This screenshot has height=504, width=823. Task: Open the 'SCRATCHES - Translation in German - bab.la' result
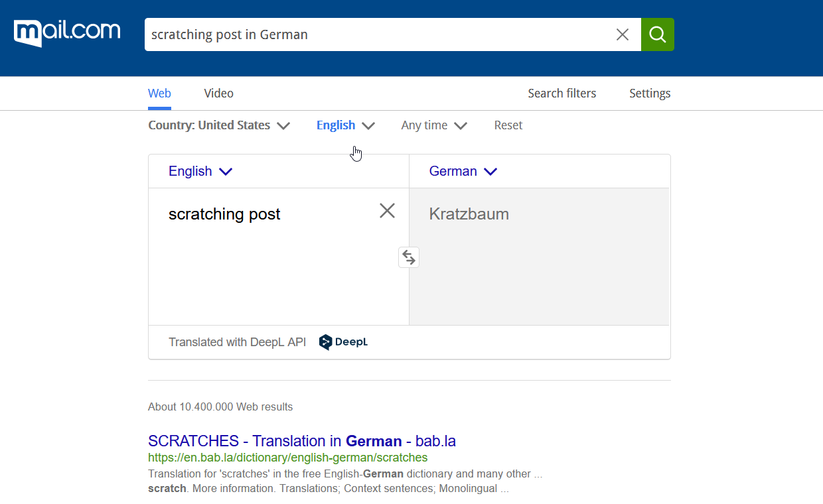coord(302,441)
